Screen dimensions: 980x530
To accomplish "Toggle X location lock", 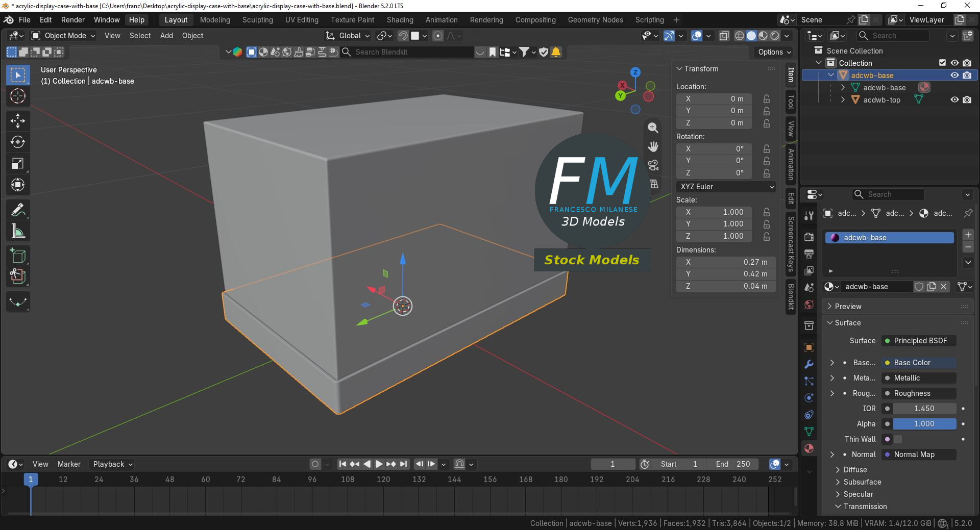I will pos(767,99).
